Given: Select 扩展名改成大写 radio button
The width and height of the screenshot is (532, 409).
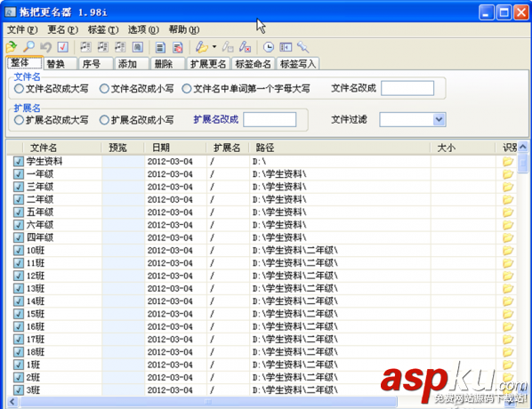Looking at the screenshot, I should 19,120.
